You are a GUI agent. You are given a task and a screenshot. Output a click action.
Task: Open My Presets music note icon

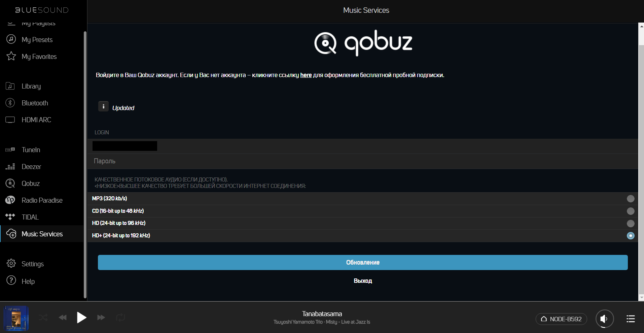11,39
